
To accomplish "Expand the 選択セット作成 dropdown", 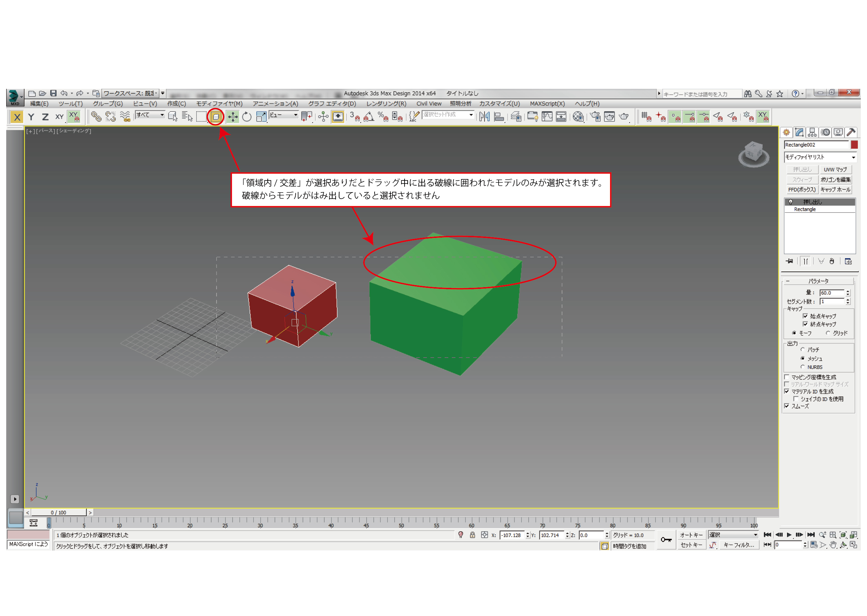I will coord(471,115).
